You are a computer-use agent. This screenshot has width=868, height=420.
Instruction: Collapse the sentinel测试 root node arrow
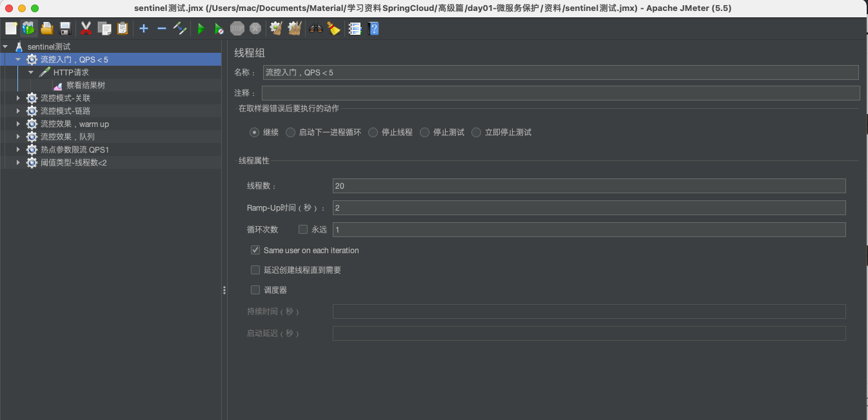pyautogui.click(x=5, y=46)
